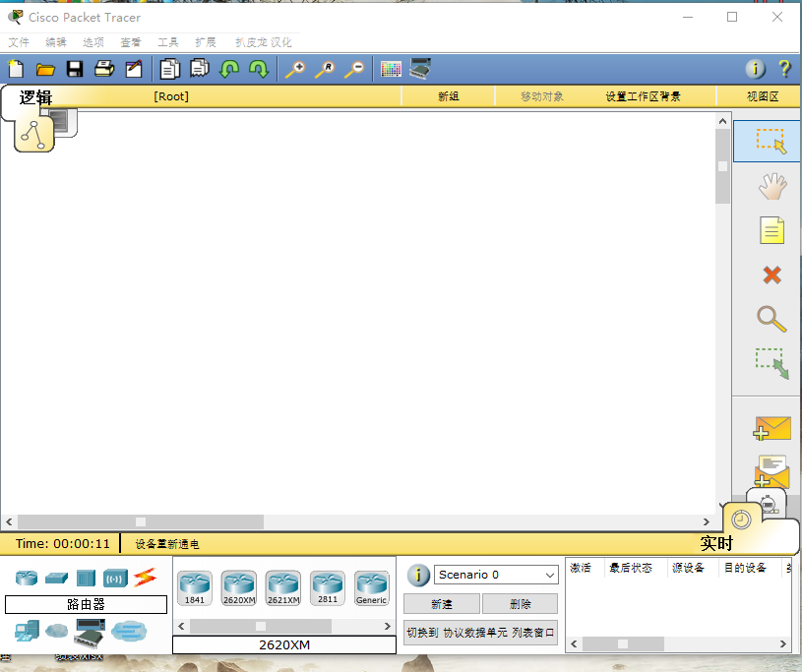Choose the hand Move Layout tool
This screenshot has height=672, width=802.
click(772, 186)
